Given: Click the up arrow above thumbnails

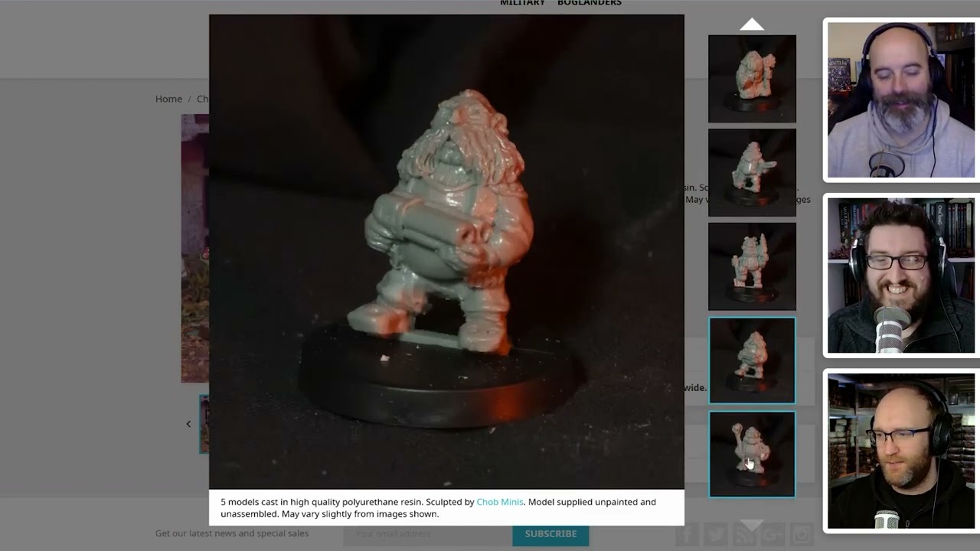Looking at the screenshot, I should (x=752, y=24).
